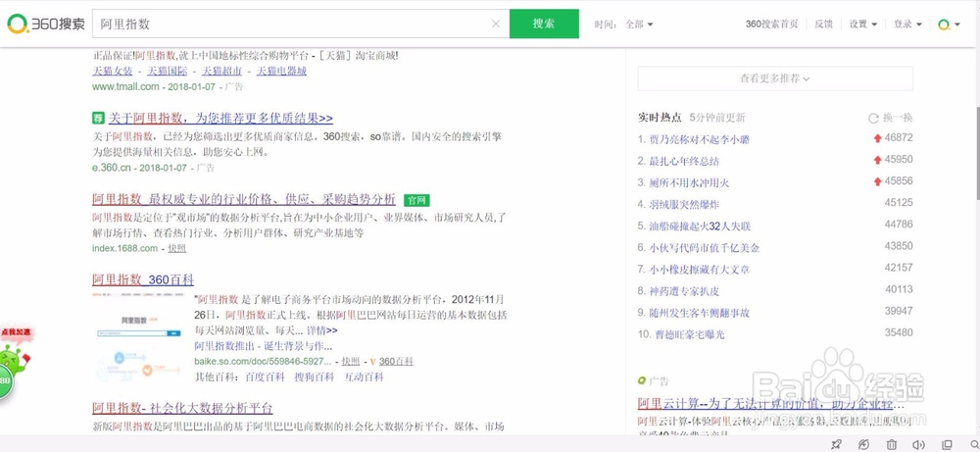Click the 反馈 link
Viewport: 980px width, 452px height.
[x=823, y=24]
